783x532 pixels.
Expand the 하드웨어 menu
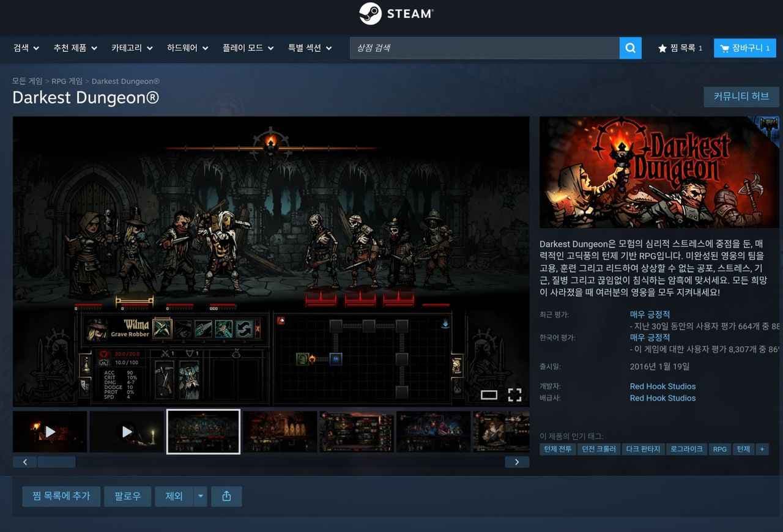(x=188, y=48)
